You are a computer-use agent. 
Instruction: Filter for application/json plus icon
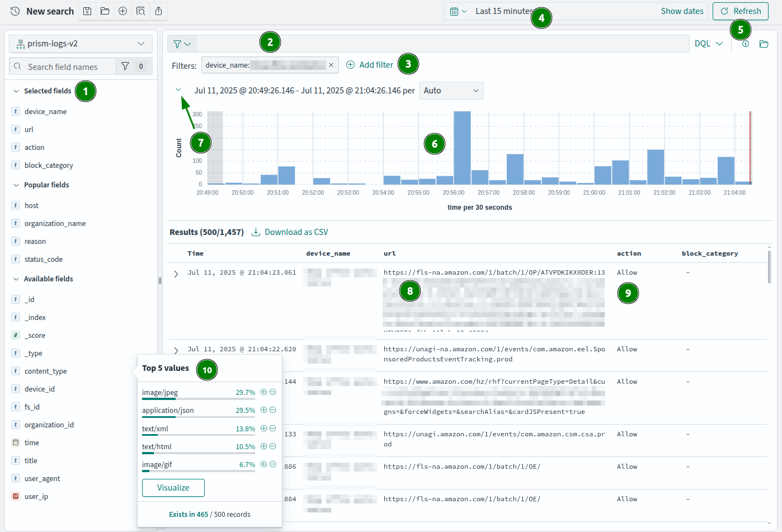[x=263, y=410]
